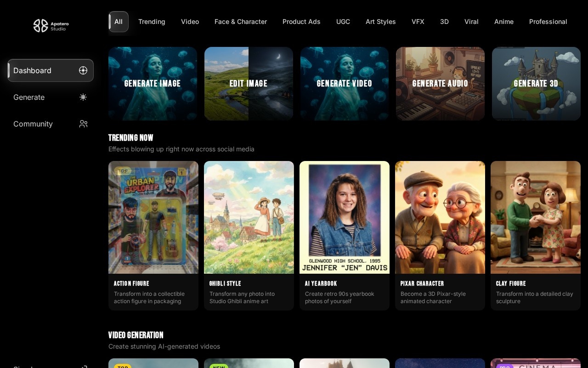The image size is (588, 368).
Task: Switch to the Anime tab
Action: [x=504, y=22]
